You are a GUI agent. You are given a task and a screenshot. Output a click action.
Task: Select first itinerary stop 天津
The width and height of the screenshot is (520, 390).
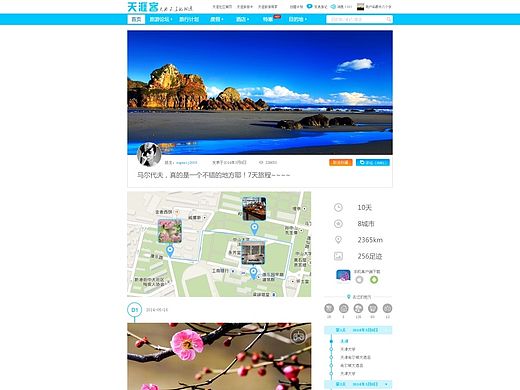344,341
